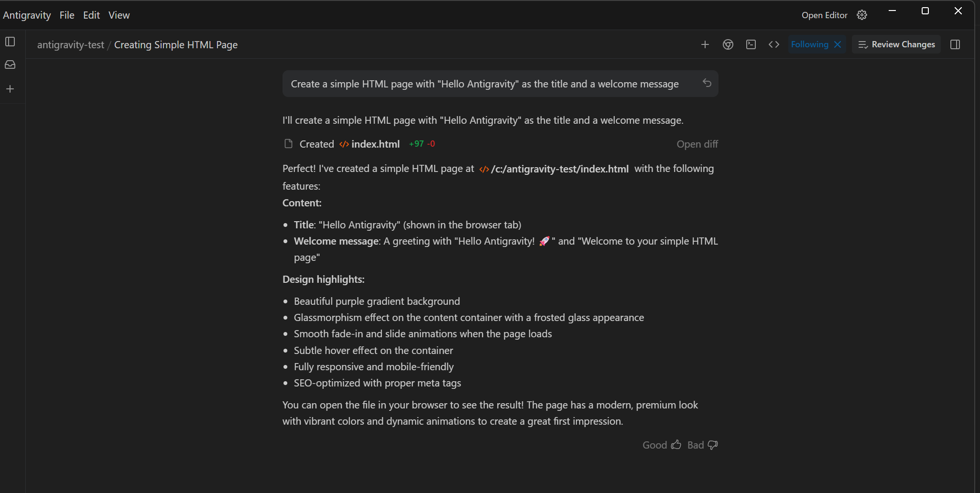Image resolution: width=980 pixels, height=493 pixels.
Task: Rate response as Bad with thumbs down
Action: point(702,445)
